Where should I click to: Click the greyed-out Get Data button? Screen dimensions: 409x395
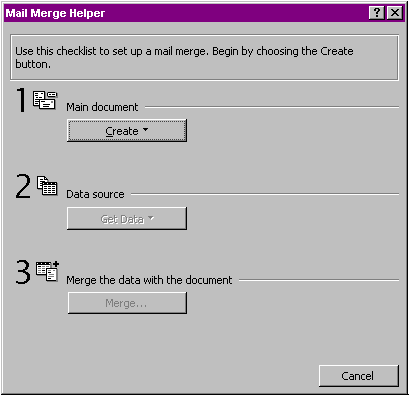[127, 219]
